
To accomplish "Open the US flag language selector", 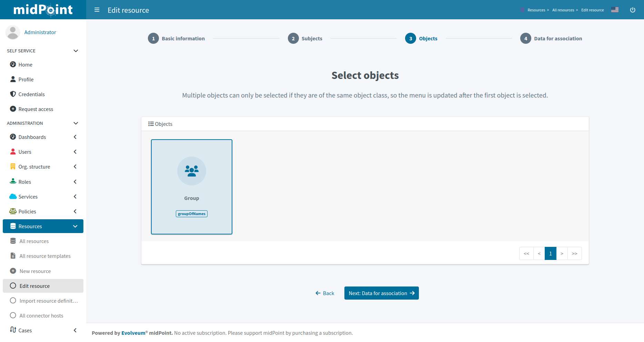I will click(615, 10).
